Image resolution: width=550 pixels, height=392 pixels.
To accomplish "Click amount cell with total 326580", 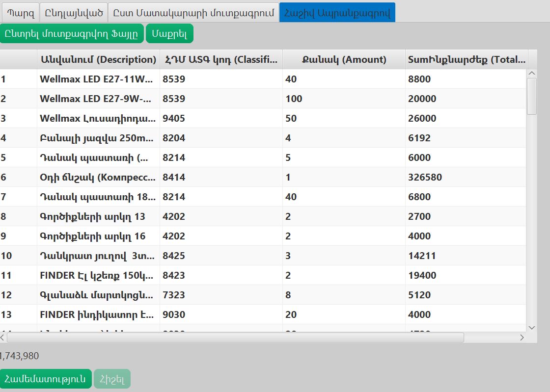I will [x=344, y=177].
